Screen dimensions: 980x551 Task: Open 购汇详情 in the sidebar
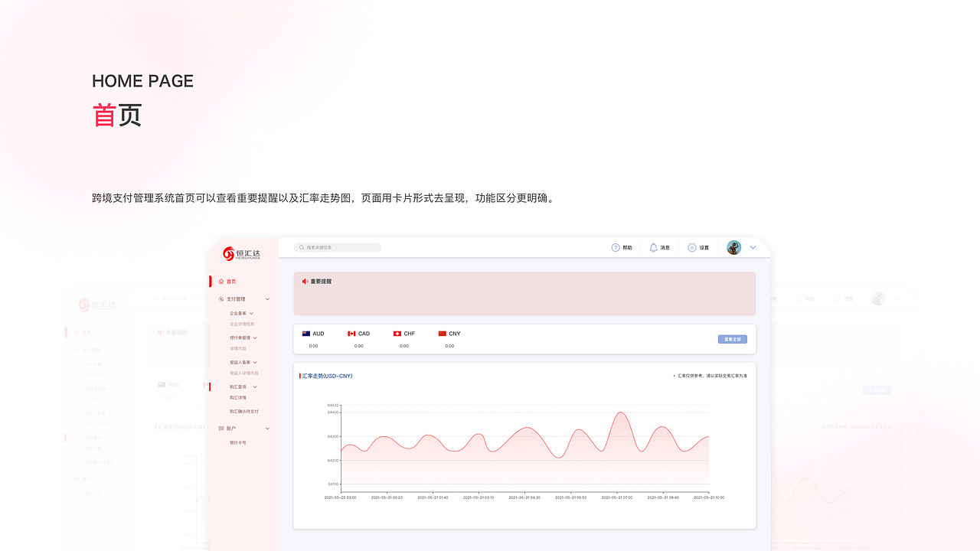coord(238,398)
